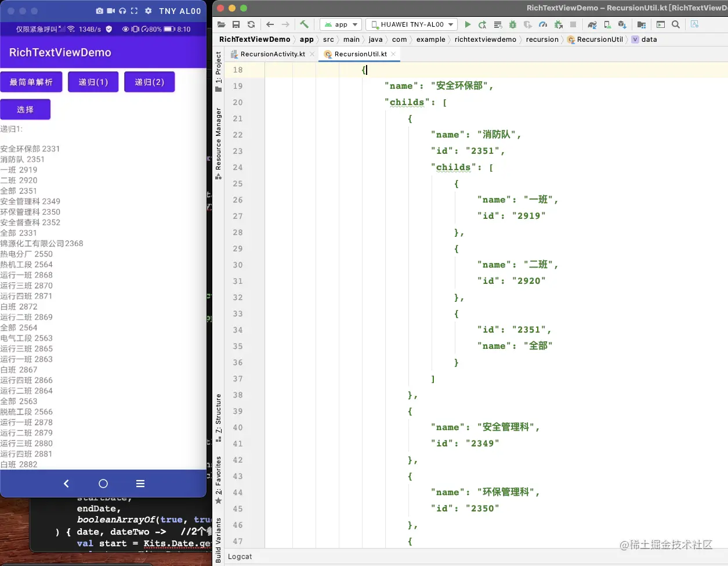
Task: Click "name": "环保管理科" line in editor
Action: coord(486,492)
